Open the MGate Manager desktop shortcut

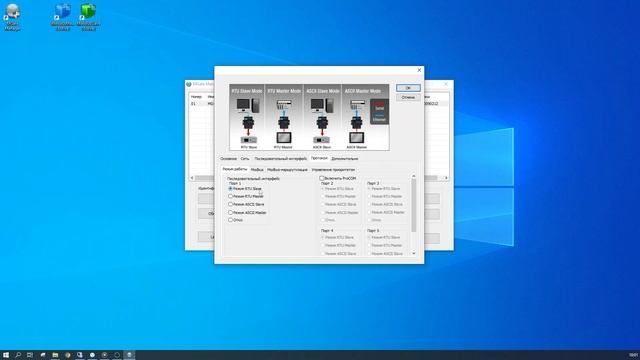point(12,17)
